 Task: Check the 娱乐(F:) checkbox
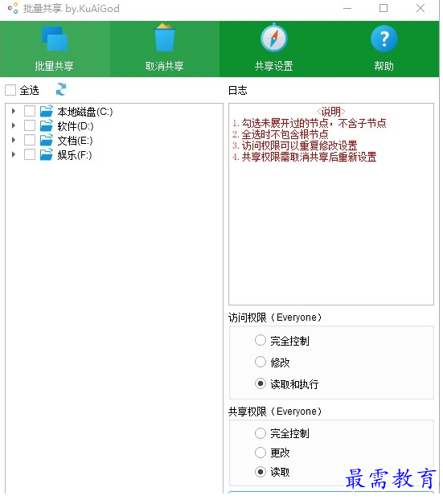click(30, 155)
